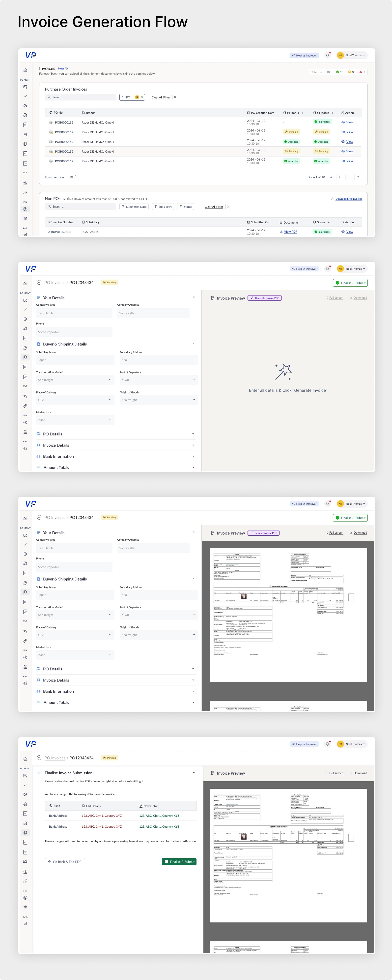Open Noel Thomas menu on Invoices list screen

pos(352,55)
